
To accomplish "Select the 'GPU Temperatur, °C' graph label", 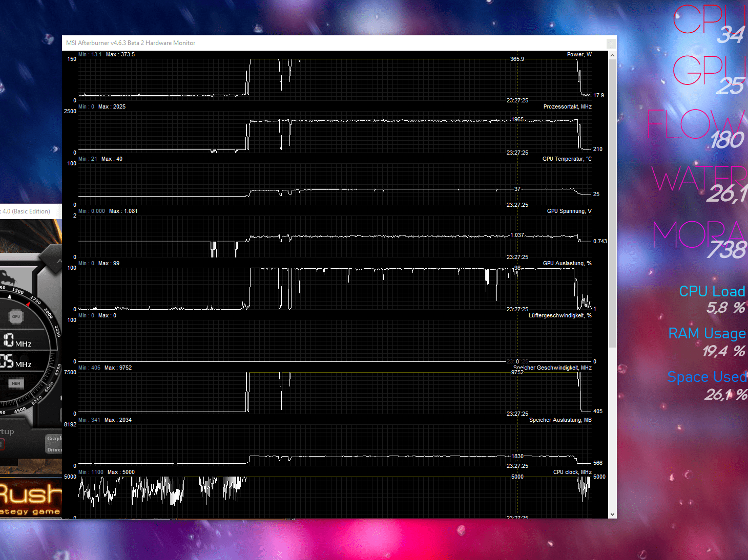I will [567, 159].
